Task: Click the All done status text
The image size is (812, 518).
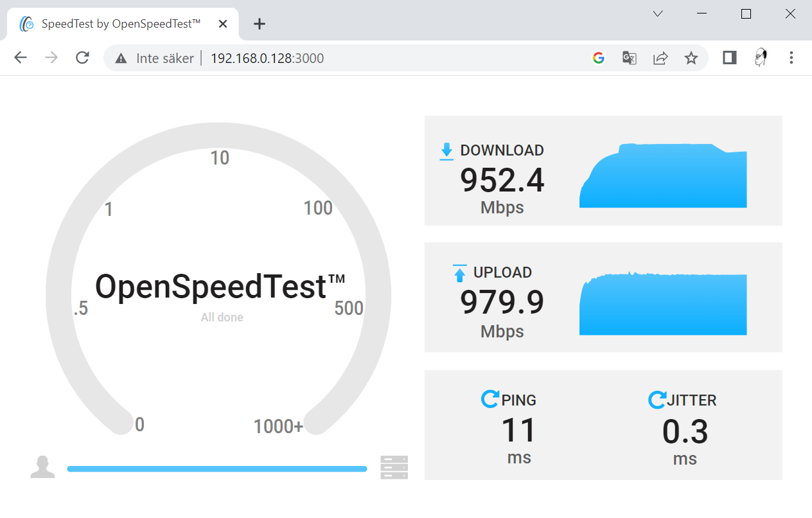Action: click(222, 317)
